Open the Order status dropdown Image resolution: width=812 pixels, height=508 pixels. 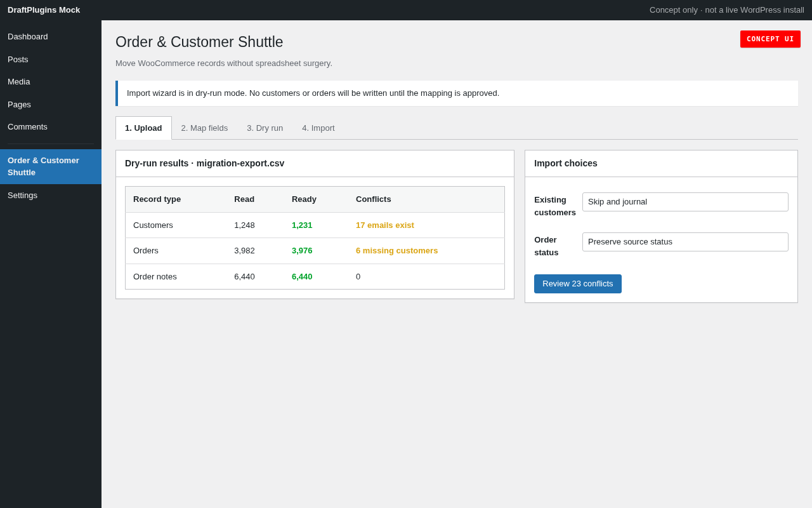685,242
